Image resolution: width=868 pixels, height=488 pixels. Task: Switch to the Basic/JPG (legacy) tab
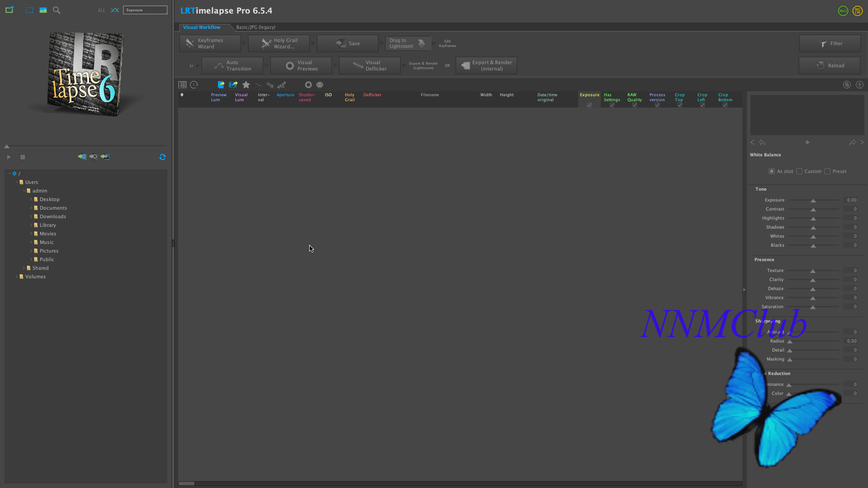[256, 27]
